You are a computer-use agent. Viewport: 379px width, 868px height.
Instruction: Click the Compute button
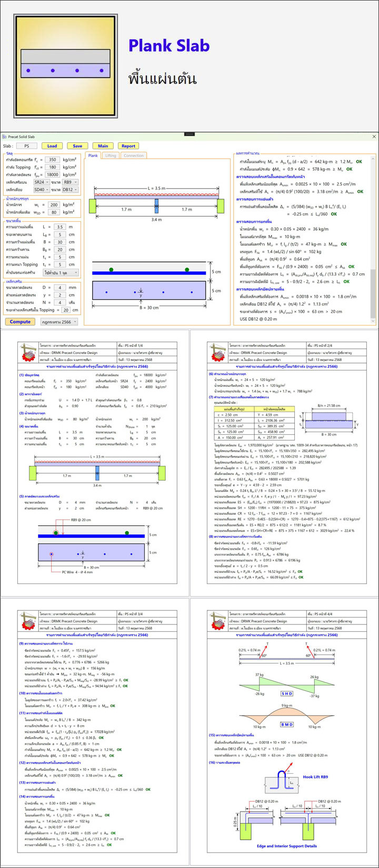point(21,321)
